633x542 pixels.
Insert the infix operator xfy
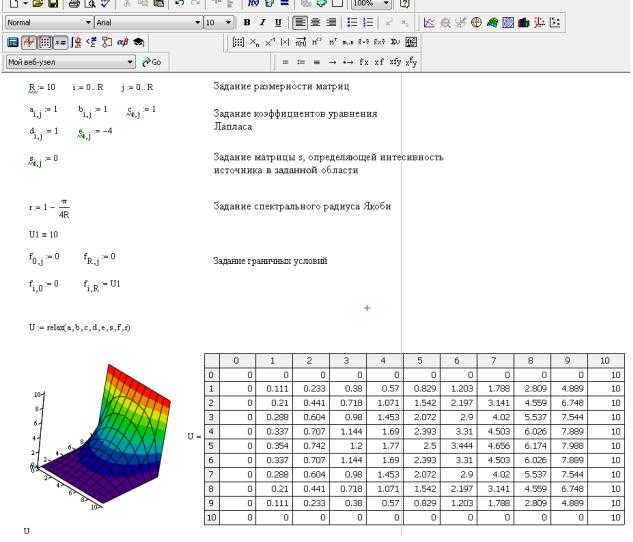coord(395,62)
